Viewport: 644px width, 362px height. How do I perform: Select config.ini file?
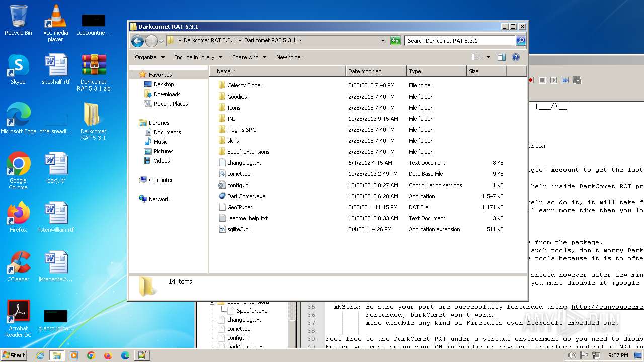pyautogui.click(x=238, y=185)
